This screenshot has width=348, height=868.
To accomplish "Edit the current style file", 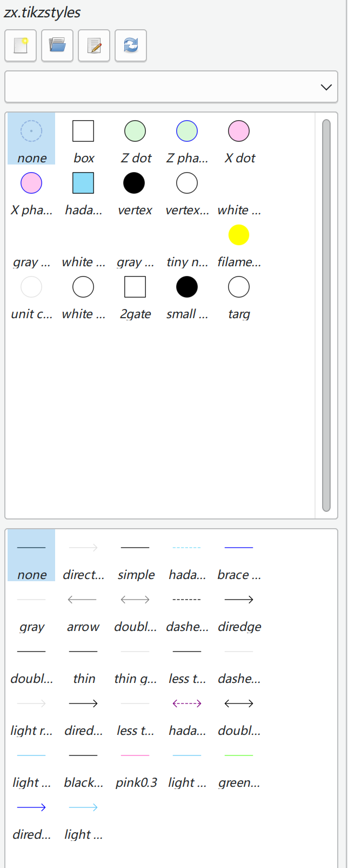I will pos(93,45).
